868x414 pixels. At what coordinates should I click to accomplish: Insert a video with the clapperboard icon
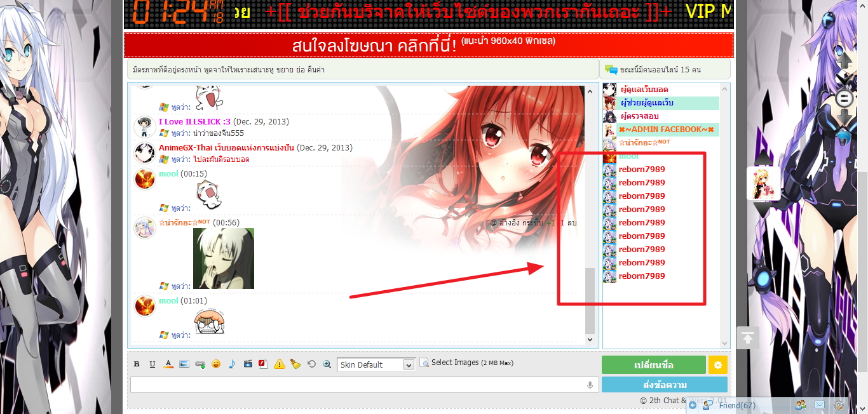pyautogui.click(x=248, y=364)
